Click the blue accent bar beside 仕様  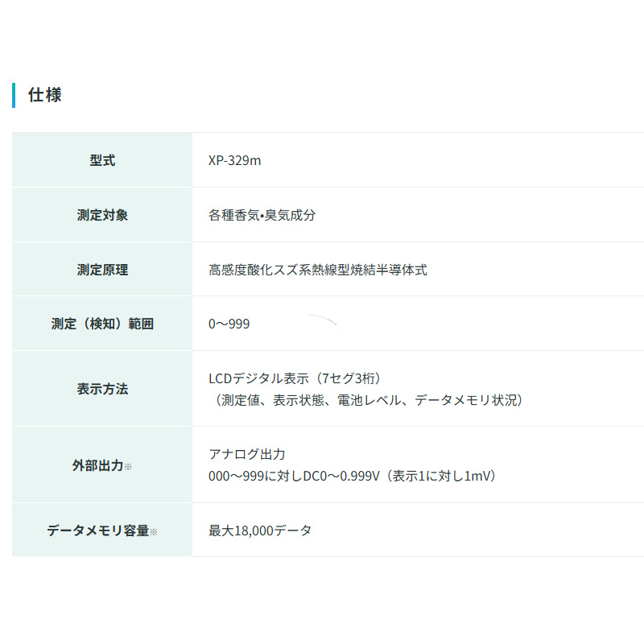(14, 95)
